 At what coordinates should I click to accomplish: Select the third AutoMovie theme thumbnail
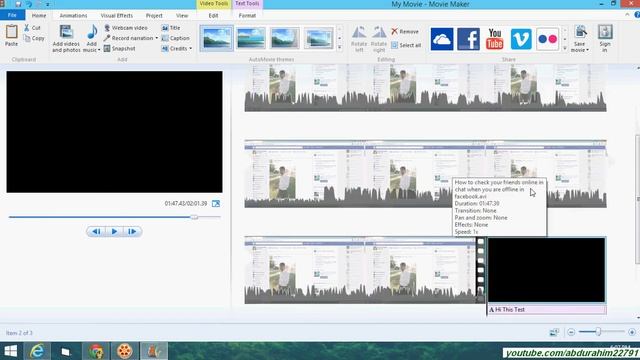(x=284, y=38)
